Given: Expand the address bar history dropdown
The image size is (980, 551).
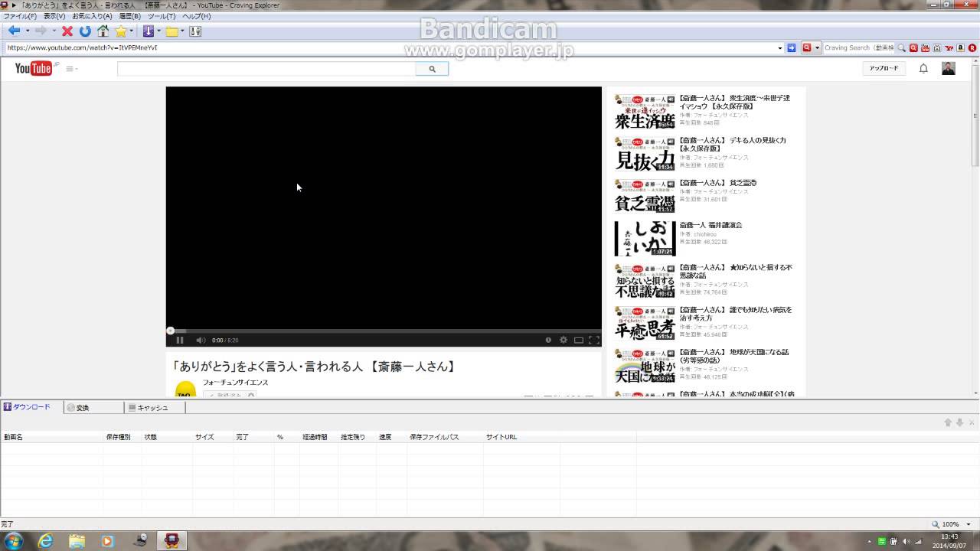Looking at the screenshot, I should [779, 47].
